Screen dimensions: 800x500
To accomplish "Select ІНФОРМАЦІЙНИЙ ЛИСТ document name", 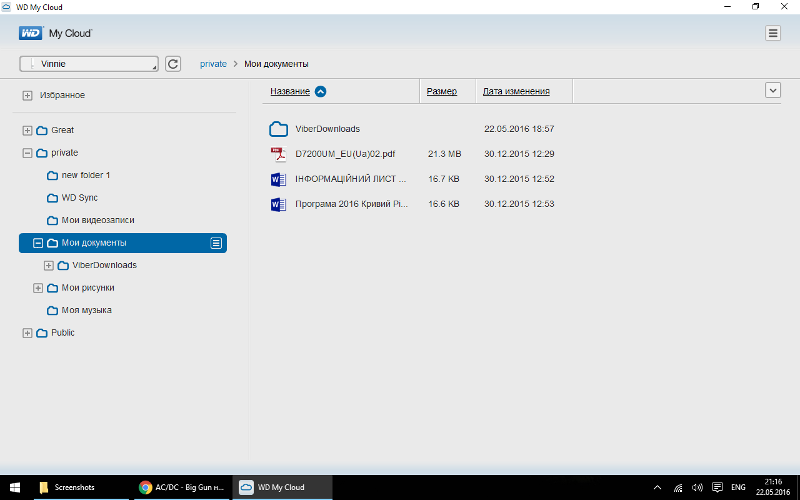I will click(x=351, y=179).
